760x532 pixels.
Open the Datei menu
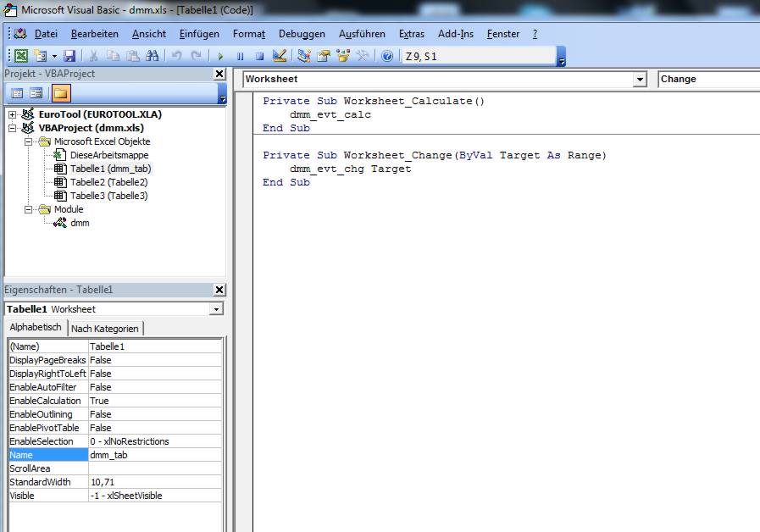[x=46, y=34]
